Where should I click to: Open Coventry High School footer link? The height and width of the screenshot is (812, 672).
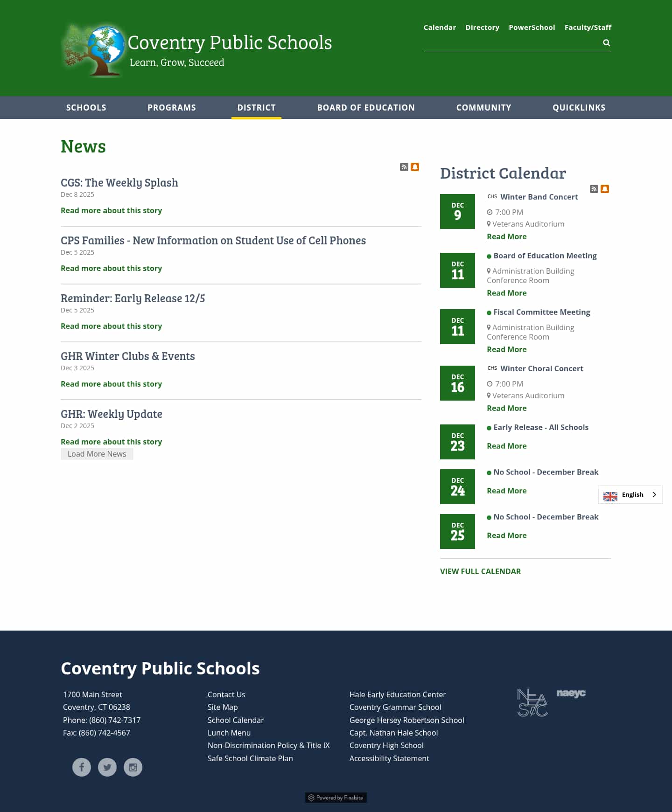[386, 745]
